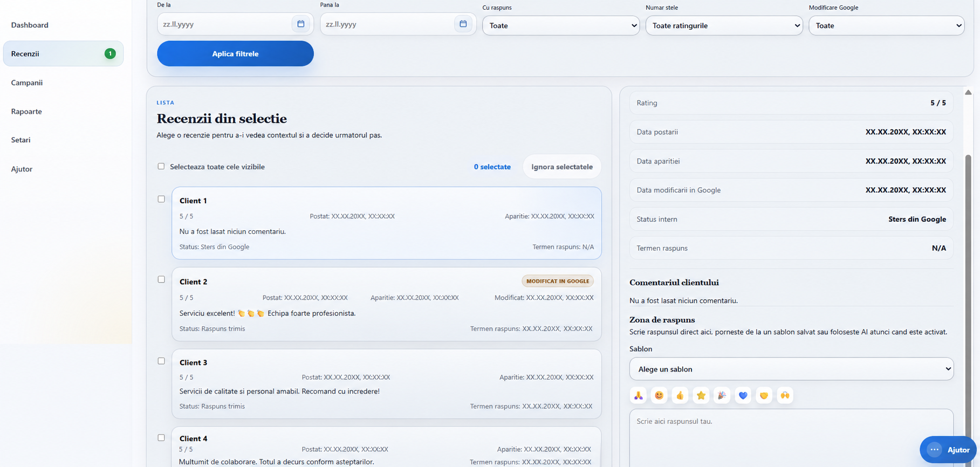Focus the 'Scrie aici raspunsul tau' textarea
The height and width of the screenshot is (467, 980).
pyautogui.click(x=791, y=438)
